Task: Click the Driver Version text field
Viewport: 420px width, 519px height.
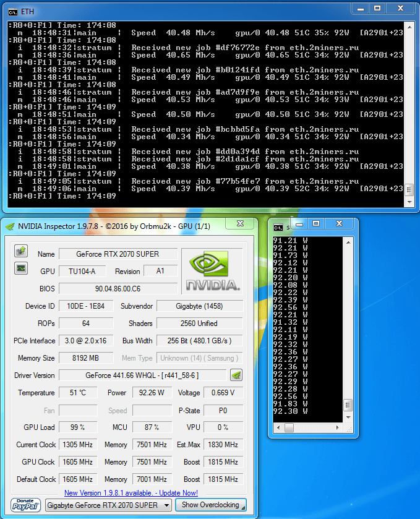Action: click(x=142, y=375)
